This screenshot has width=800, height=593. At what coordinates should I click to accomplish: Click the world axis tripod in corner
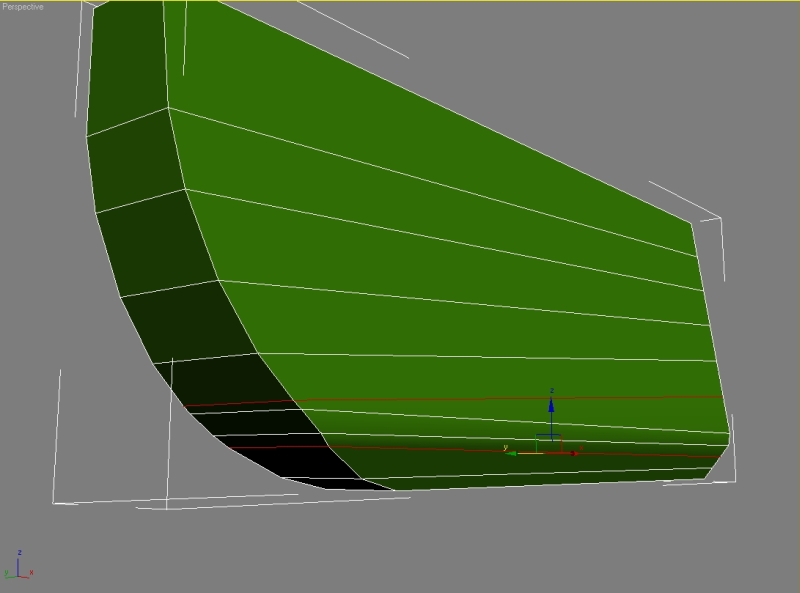click(18, 566)
